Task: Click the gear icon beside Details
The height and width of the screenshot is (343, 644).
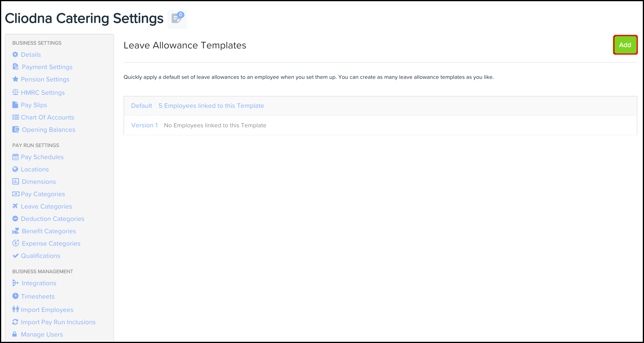Action: (15, 54)
